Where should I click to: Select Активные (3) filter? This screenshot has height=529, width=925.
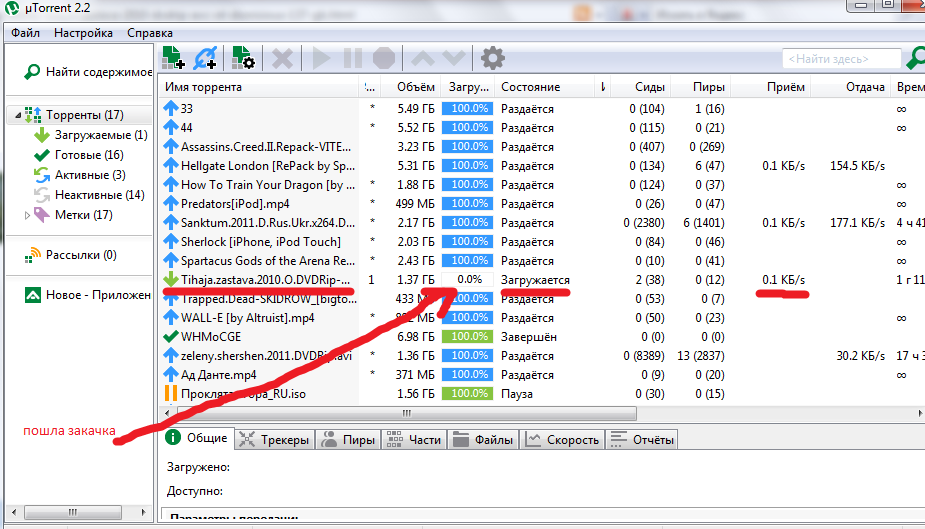[x=80, y=175]
